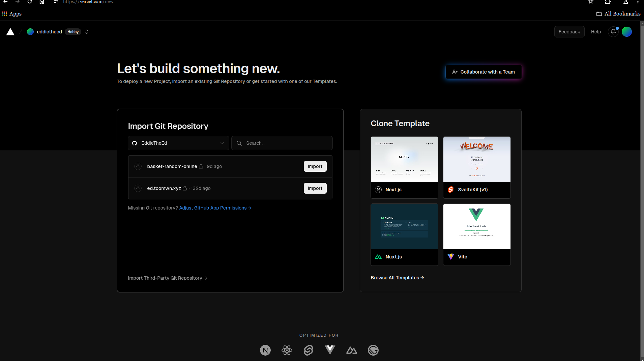Click the Vue icon under Optimized For

pos(330,350)
